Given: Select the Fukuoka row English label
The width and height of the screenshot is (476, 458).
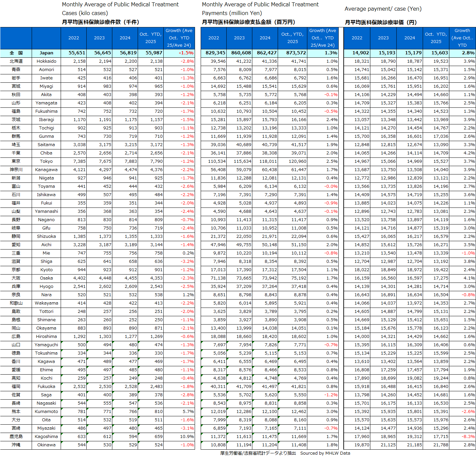Looking at the screenshot, I should point(46,387).
